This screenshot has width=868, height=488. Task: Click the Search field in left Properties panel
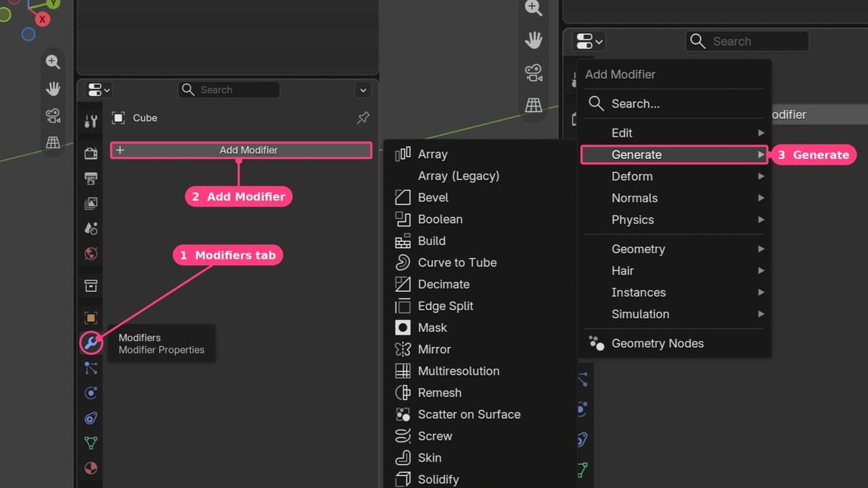coord(229,90)
